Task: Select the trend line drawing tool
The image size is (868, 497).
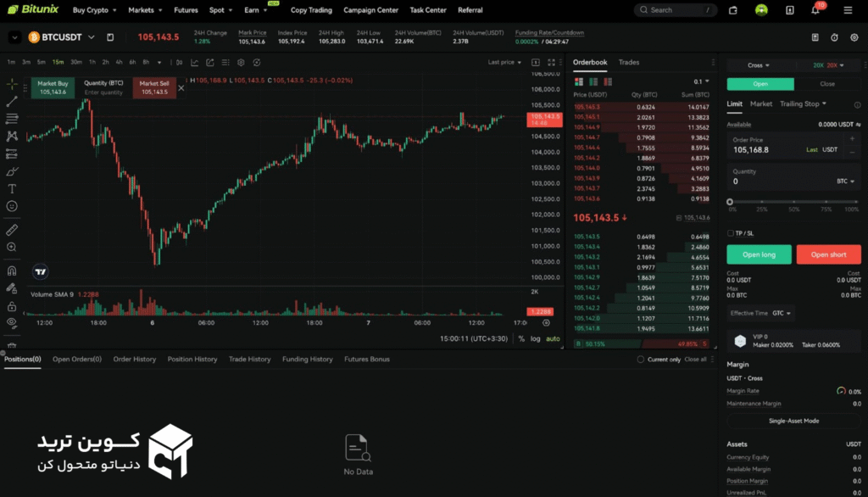Action: [12, 101]
